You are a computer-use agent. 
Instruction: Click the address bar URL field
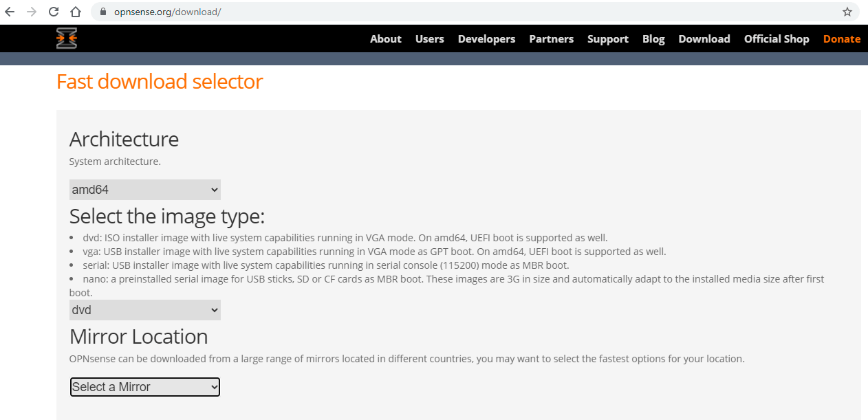pos(413,12)
